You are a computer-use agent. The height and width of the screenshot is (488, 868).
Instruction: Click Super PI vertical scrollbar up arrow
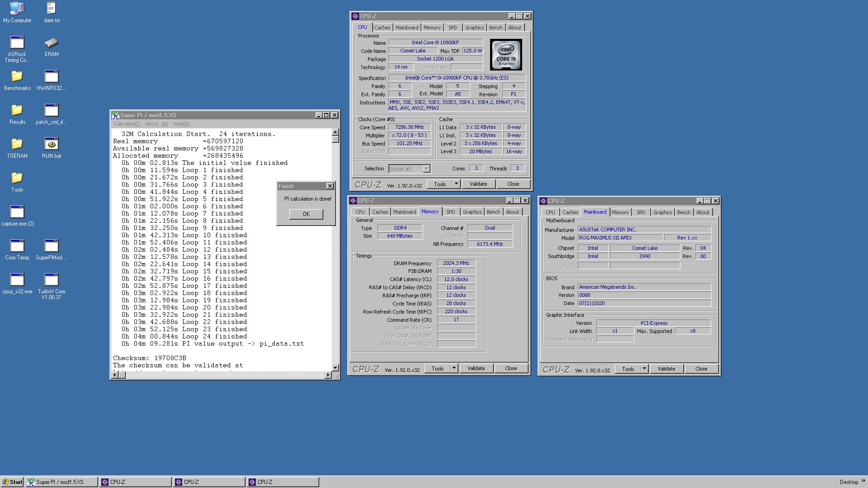(x=335, y=132)
